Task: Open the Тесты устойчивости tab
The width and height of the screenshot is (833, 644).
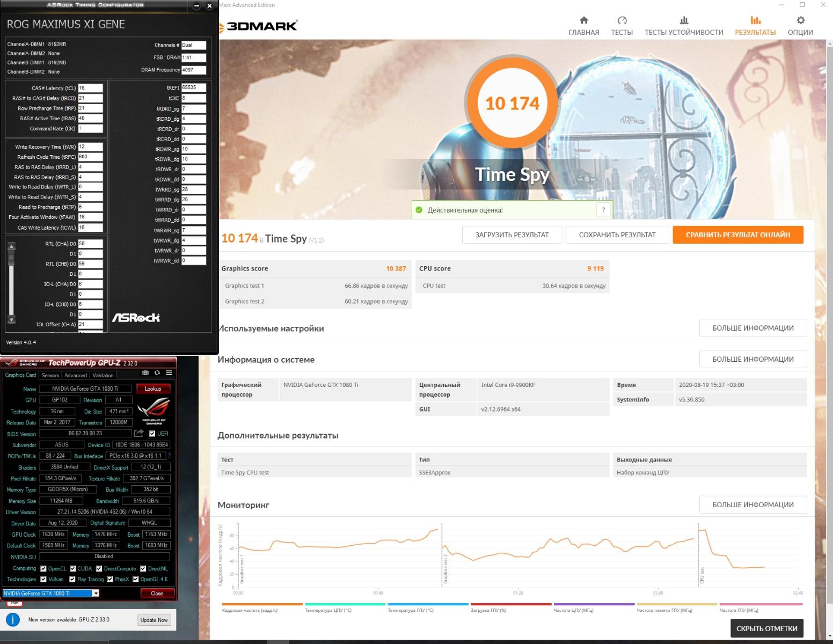Action: (x=683, y=26)
